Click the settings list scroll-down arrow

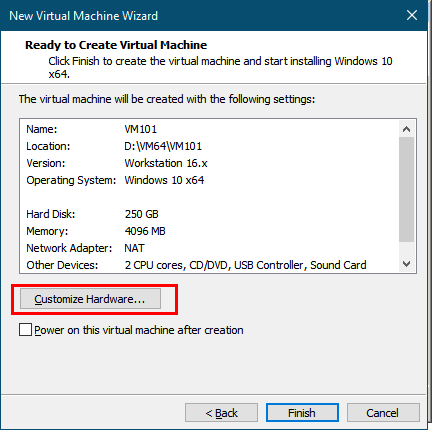click(406, 264)
